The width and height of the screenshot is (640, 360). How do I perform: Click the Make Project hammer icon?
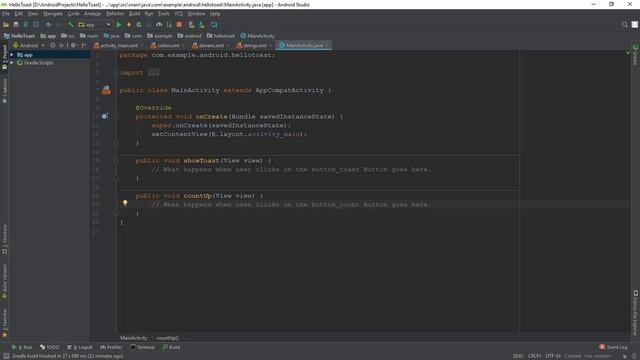(71, 25)
